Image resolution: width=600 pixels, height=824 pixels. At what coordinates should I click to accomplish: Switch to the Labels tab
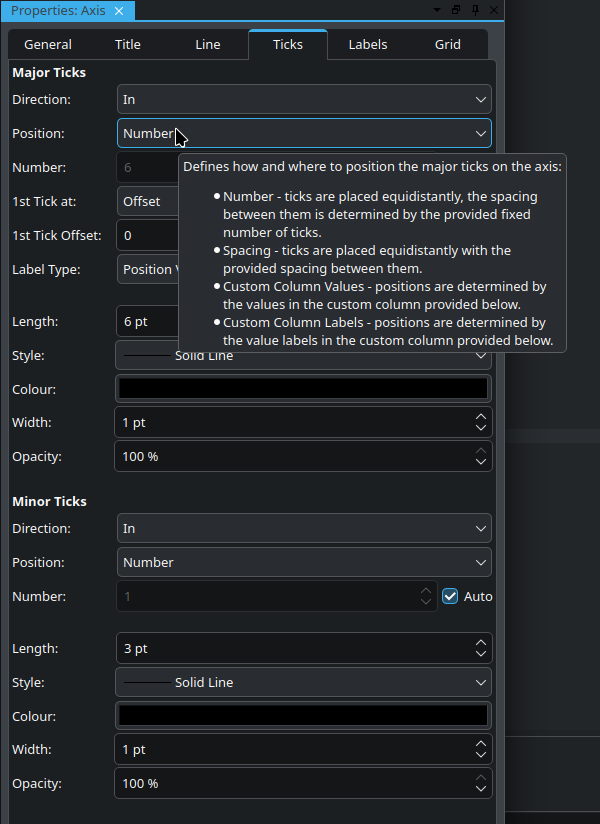[x=368, y=44]
